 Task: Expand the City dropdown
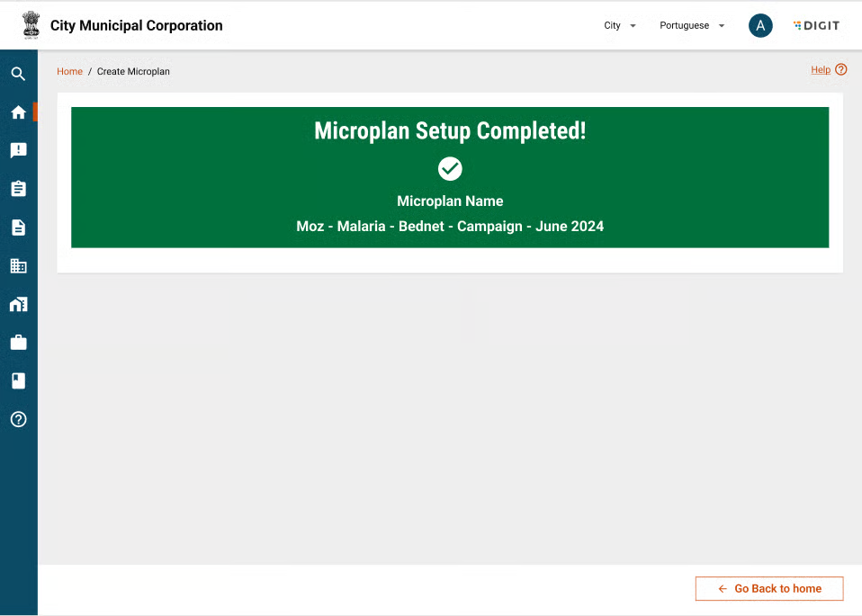point(619,26)
